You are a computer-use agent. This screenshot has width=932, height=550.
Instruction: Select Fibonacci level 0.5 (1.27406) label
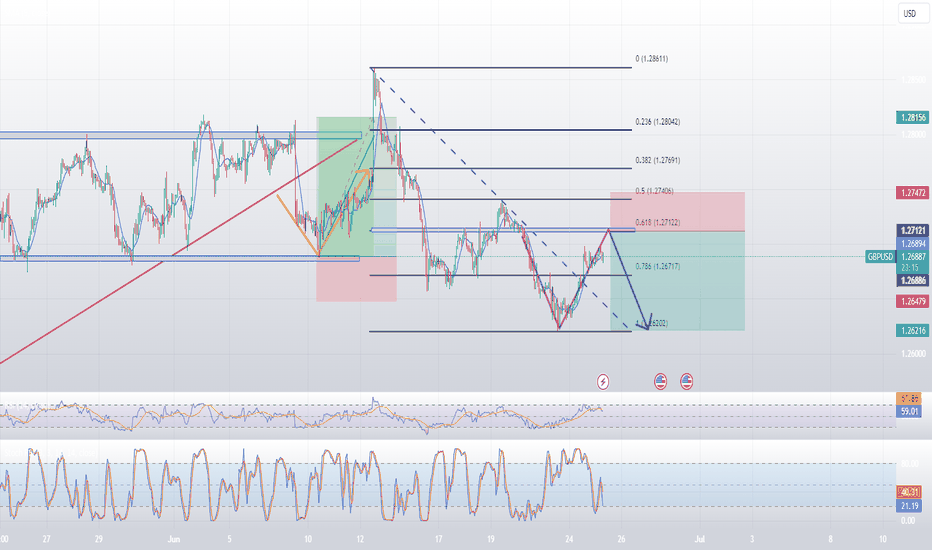click(654, 191)
